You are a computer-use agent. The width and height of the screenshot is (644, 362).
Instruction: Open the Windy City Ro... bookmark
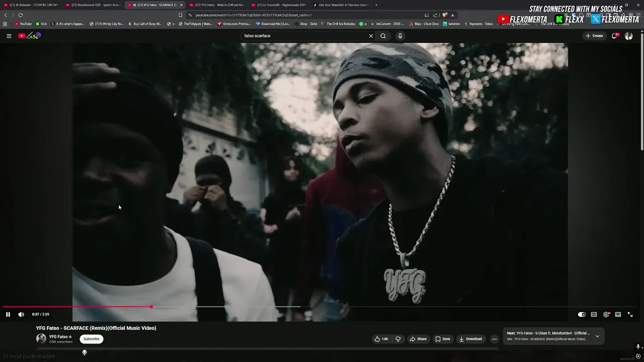coord(107,24)
